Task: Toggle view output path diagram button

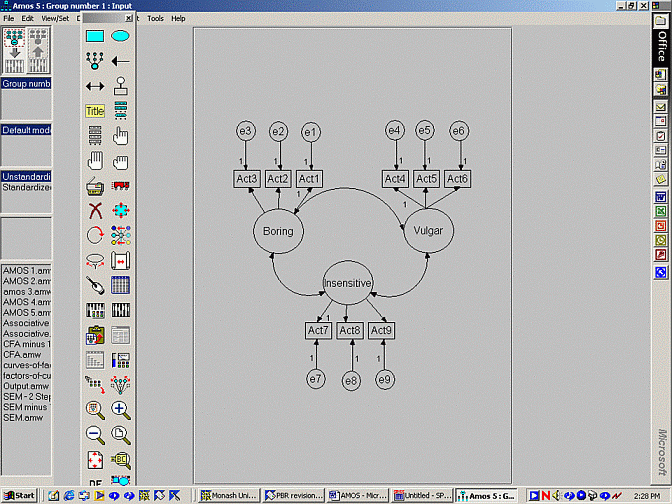Action: pos(38,49)
